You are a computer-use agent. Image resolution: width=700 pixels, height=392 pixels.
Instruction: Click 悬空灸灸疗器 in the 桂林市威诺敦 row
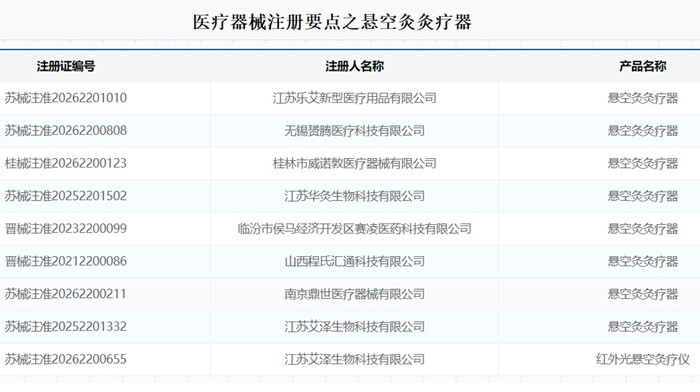pos(643,163)
